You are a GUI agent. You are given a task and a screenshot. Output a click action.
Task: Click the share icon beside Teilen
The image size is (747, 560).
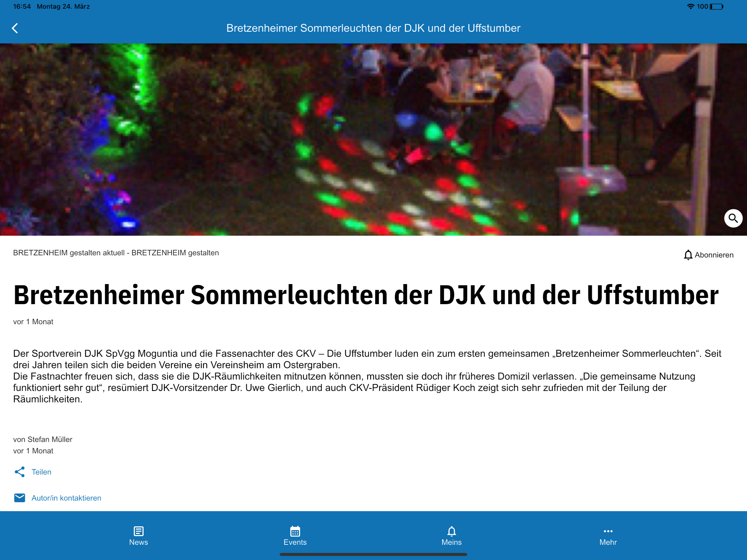pyautogui.click(x=20, y=472)
